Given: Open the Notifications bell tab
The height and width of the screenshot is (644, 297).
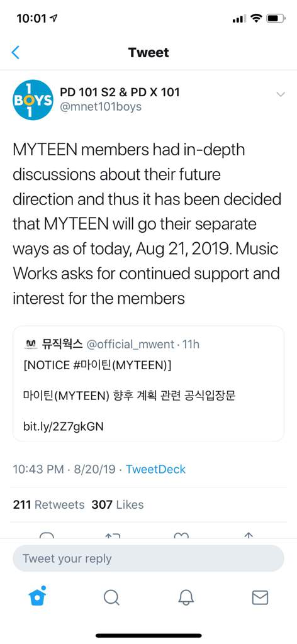Looking at the screenshot, I should pyautogui.click(x=186, y=597).
